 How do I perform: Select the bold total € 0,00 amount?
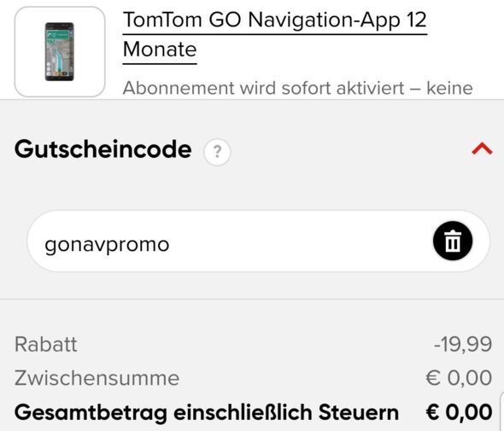pyautogui.click(x=459, y=412)
